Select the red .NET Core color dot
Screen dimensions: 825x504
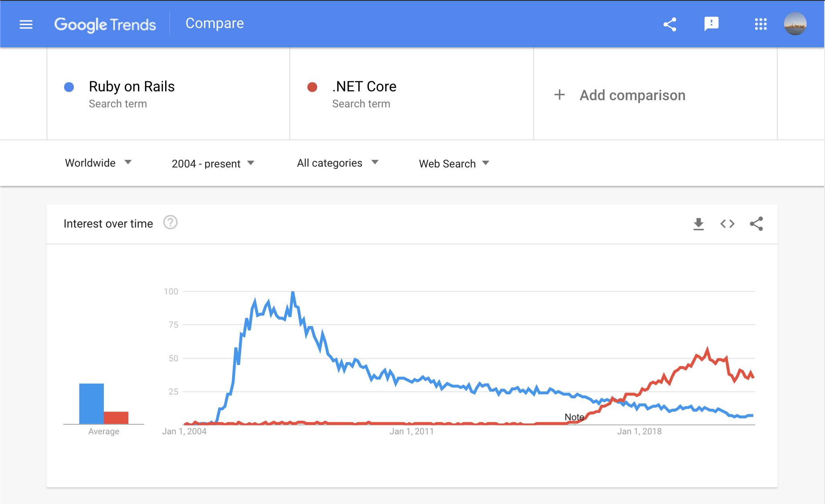point(313,87)
